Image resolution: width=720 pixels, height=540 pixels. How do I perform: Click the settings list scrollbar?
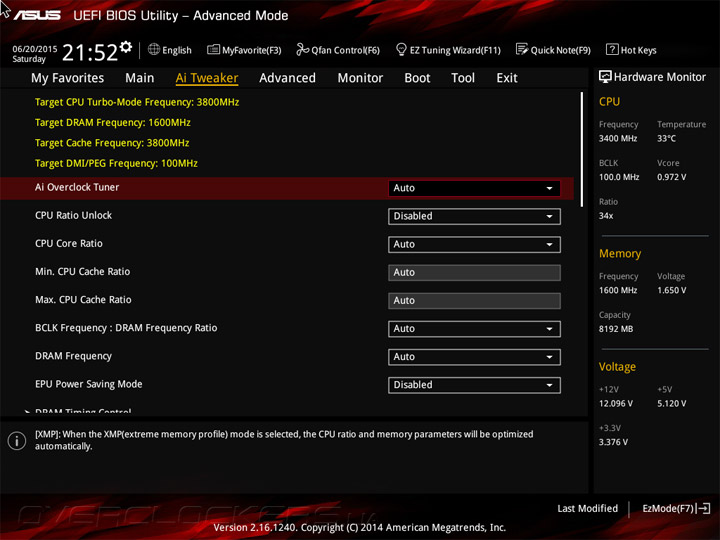582,149
